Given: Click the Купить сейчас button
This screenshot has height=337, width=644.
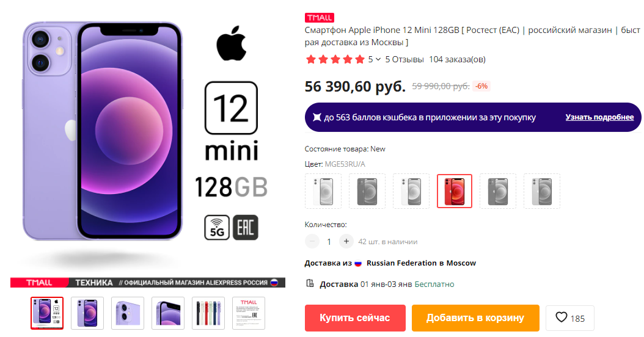Looking at the screenshot, I should tap(355, 317).
